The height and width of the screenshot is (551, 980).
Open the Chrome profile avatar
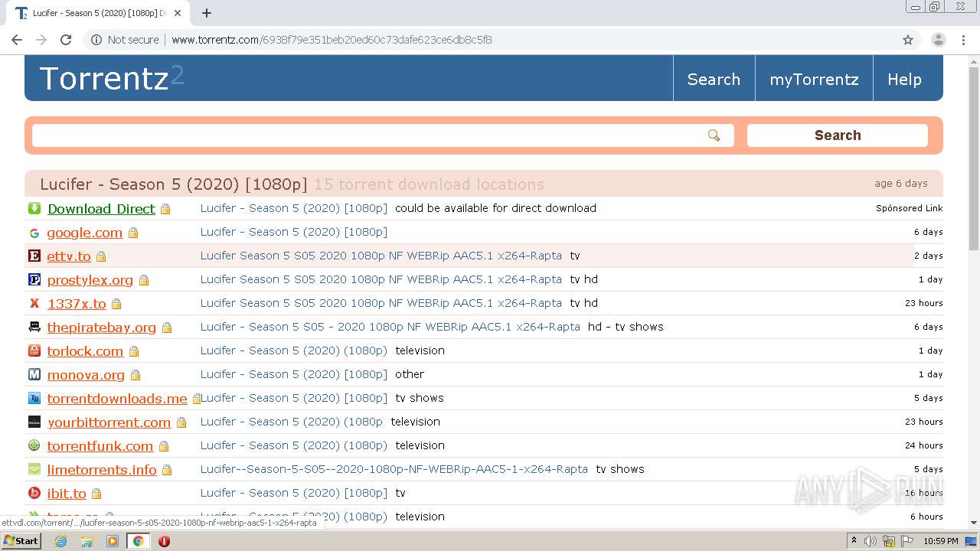coord(939,40)
